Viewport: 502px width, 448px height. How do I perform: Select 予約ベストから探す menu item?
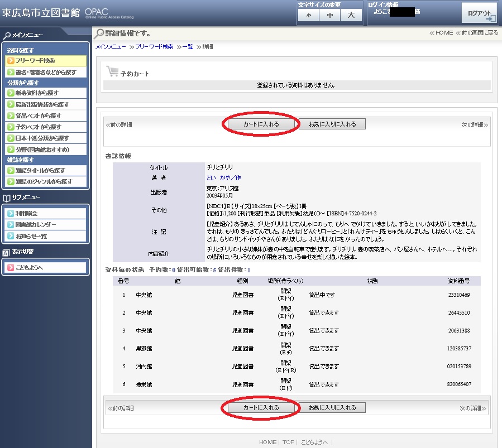point(46,127)
